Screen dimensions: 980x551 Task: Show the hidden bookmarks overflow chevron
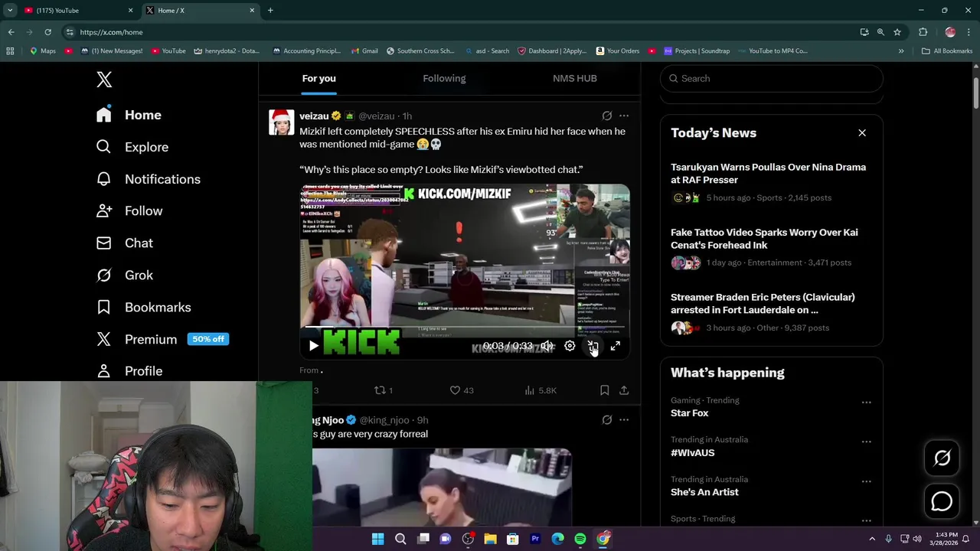[x=901, y=51]
